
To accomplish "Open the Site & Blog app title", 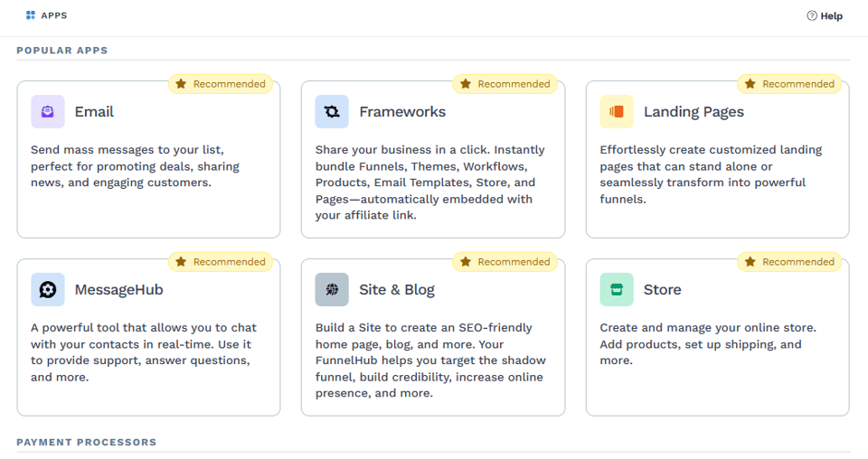I will tap(397, 290).
